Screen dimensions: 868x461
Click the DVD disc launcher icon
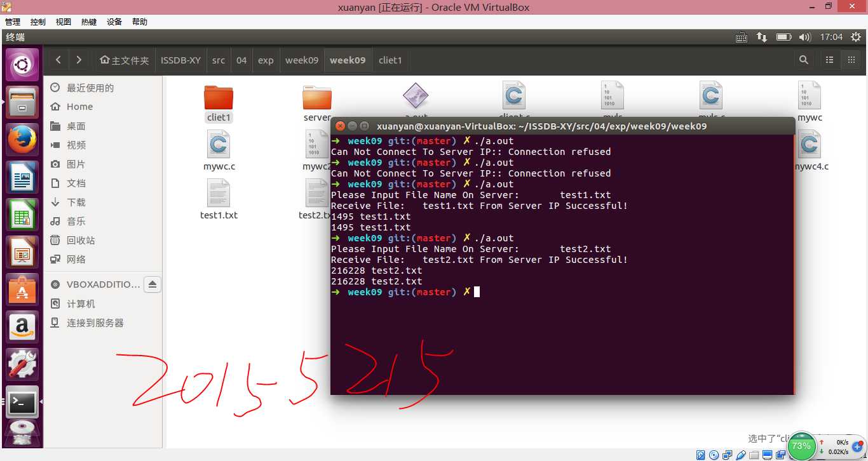point(22,434)
